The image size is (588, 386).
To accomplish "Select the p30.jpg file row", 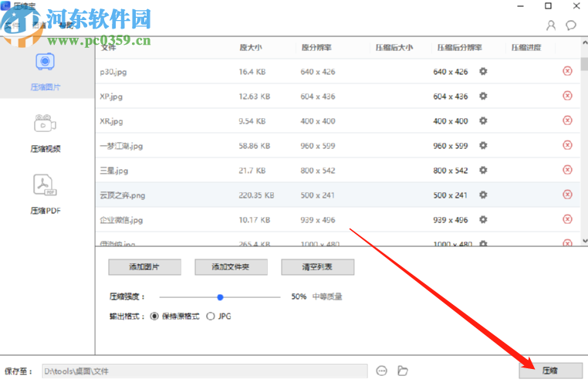I will [x=337, y=71].
